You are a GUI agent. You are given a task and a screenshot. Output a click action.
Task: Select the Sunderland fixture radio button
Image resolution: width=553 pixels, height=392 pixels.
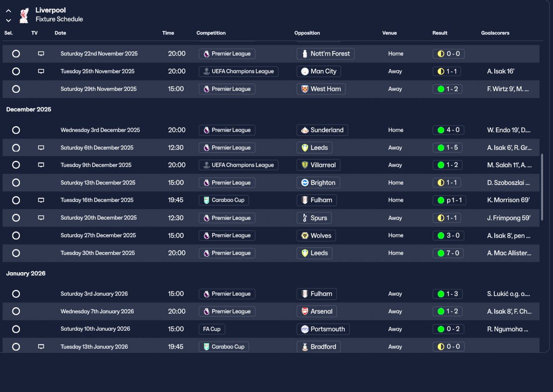[x=16, y=130]
